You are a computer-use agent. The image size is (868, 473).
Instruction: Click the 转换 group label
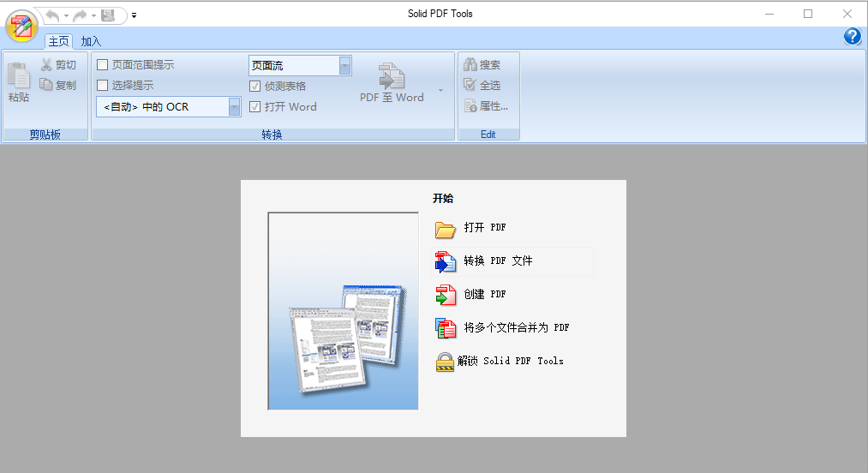coord(272,135)
